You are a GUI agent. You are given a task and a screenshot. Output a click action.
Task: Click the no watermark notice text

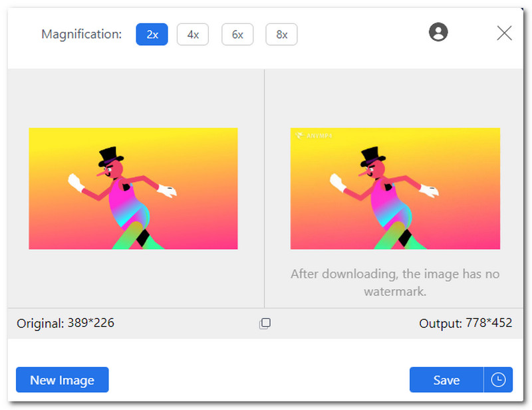pyautogui.click(x=395, y=282)
